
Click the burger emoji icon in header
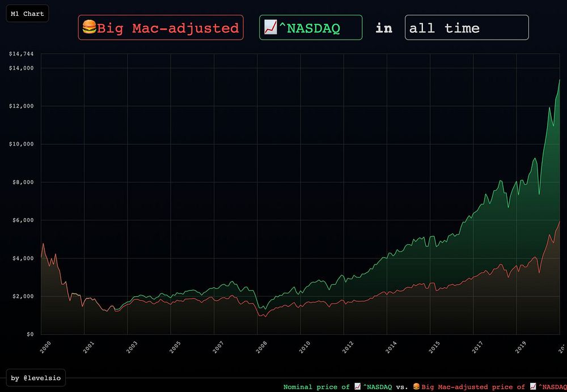pyautogui.click(x=90, y=27)
